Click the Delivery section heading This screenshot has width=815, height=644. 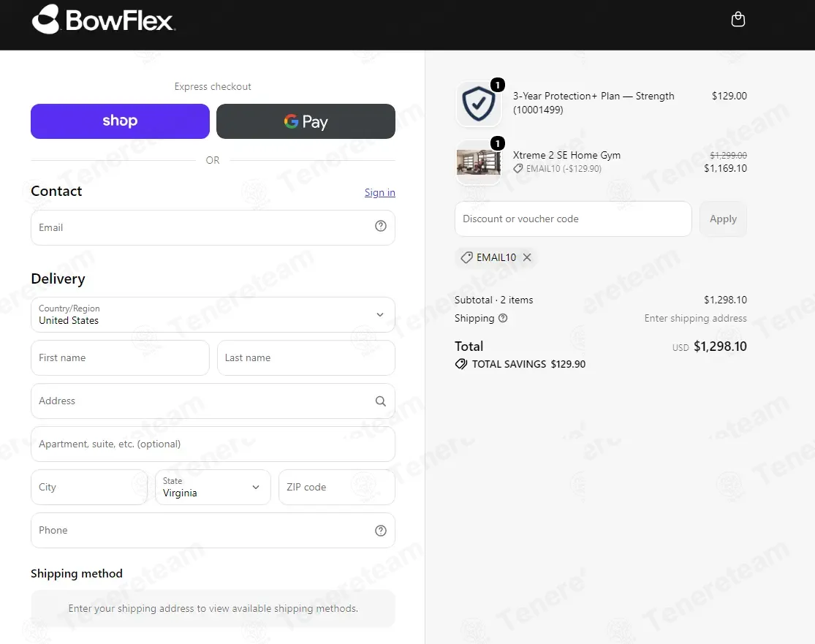coord(58,279)
